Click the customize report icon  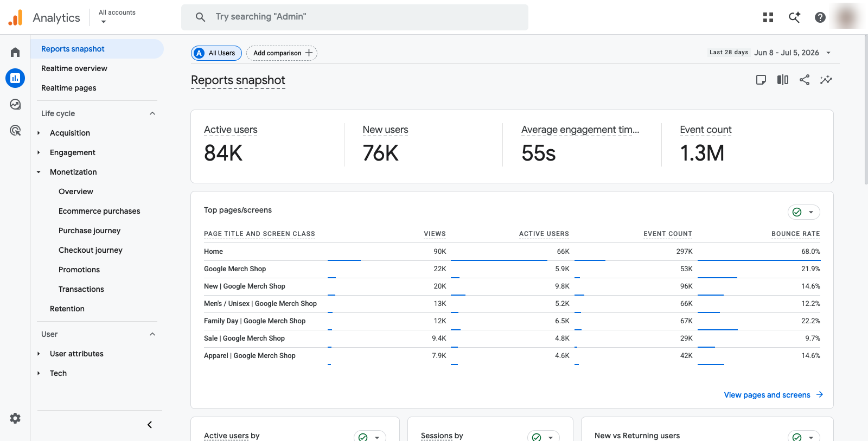[761, 80]
